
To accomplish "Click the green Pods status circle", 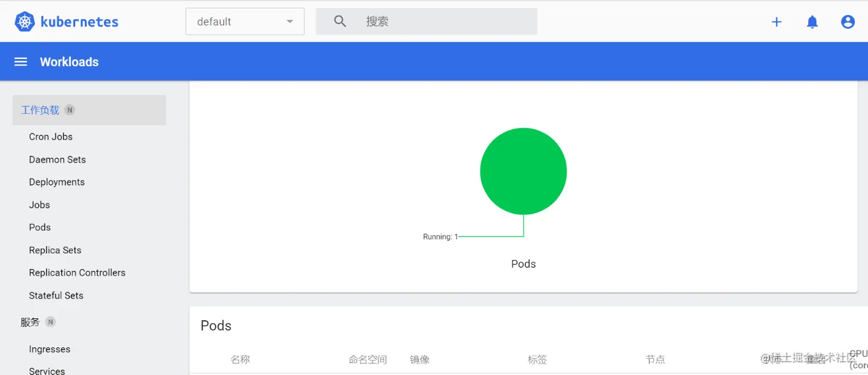I will click(523, 171).
